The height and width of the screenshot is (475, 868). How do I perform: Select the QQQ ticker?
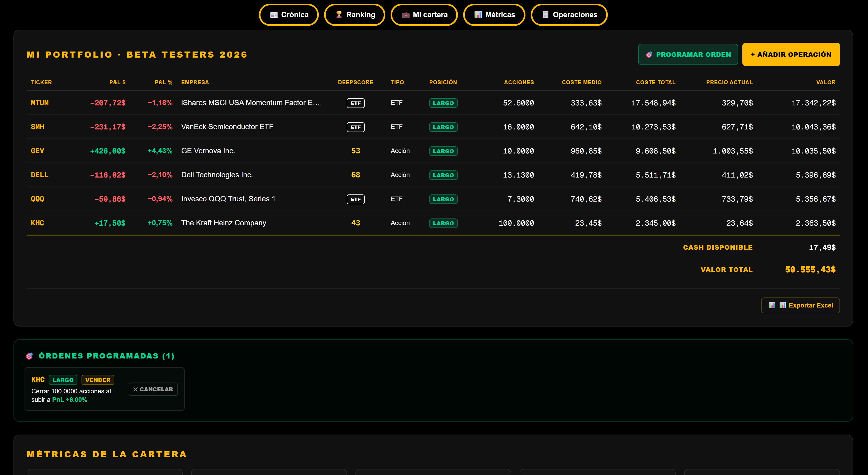coord(37,199)
